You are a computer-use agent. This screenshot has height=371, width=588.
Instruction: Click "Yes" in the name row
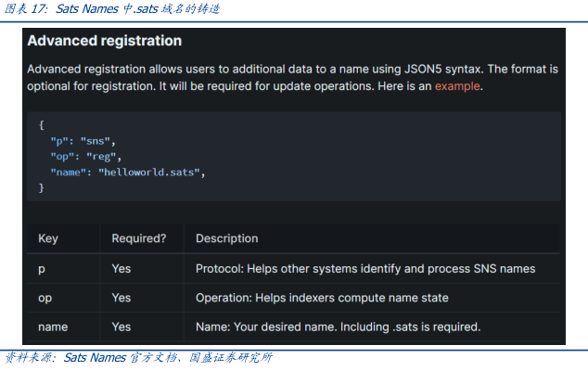click(121, 327)
